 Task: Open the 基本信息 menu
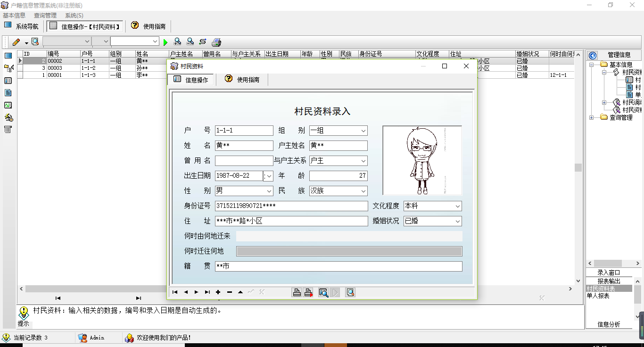[14, 16]
